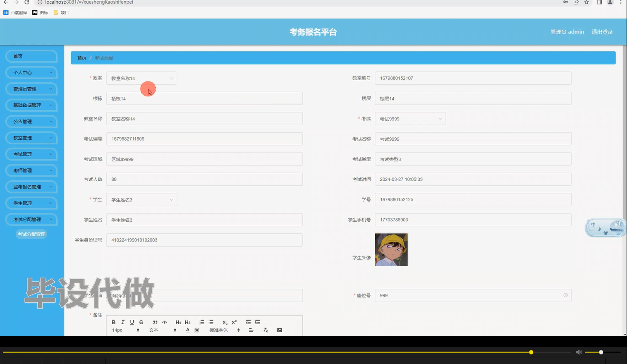Viewport: 627px width, 364px height.
Task: Click 退出登录 to log out
Action: click(x=602, y=31)
